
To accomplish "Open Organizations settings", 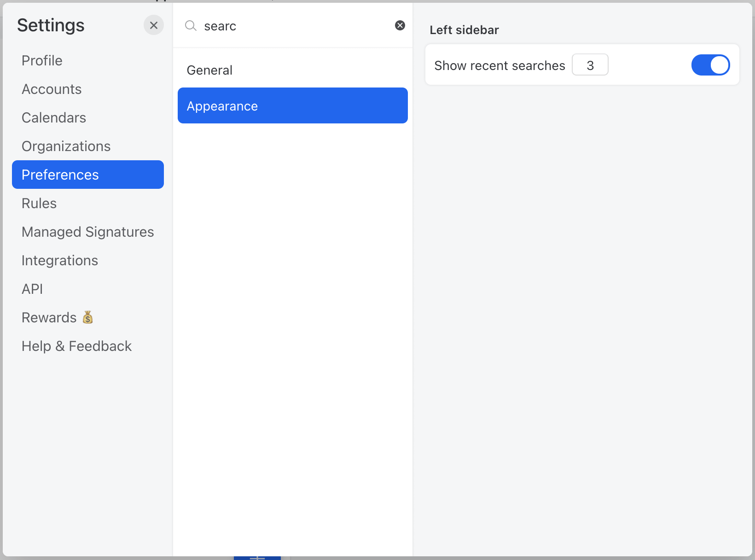I will pos(66,146).
